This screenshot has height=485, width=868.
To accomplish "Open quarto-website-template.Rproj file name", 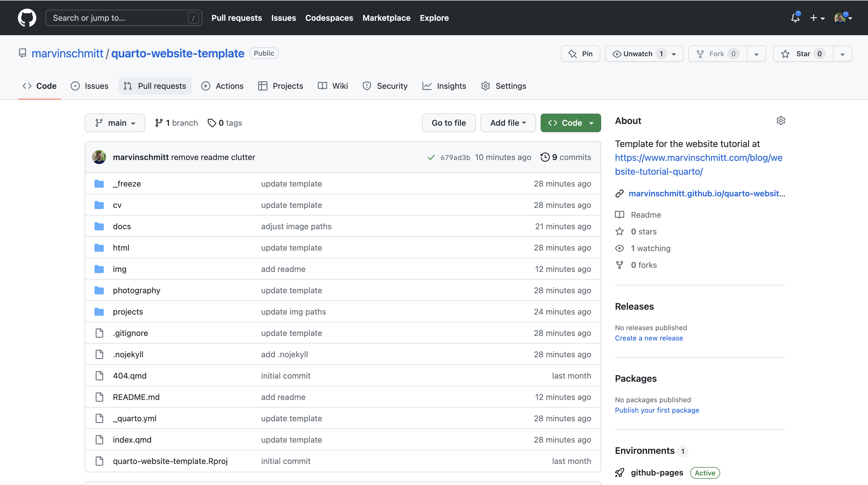I will point(170,461).
